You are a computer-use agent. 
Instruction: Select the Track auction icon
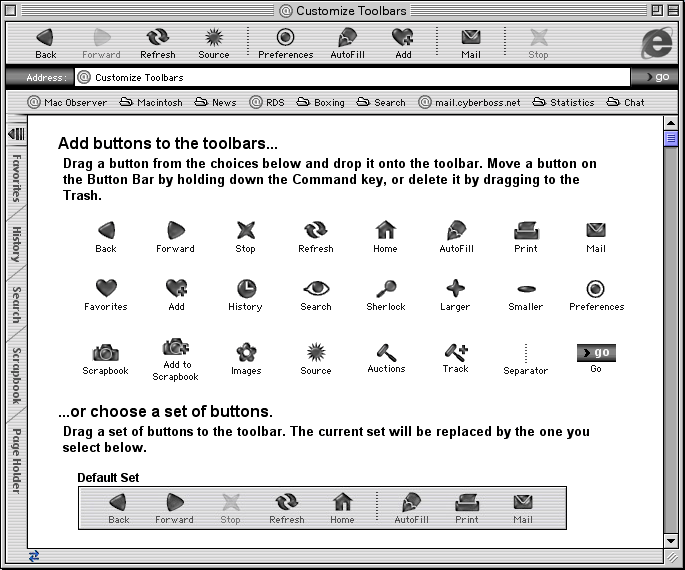(456, 352)
